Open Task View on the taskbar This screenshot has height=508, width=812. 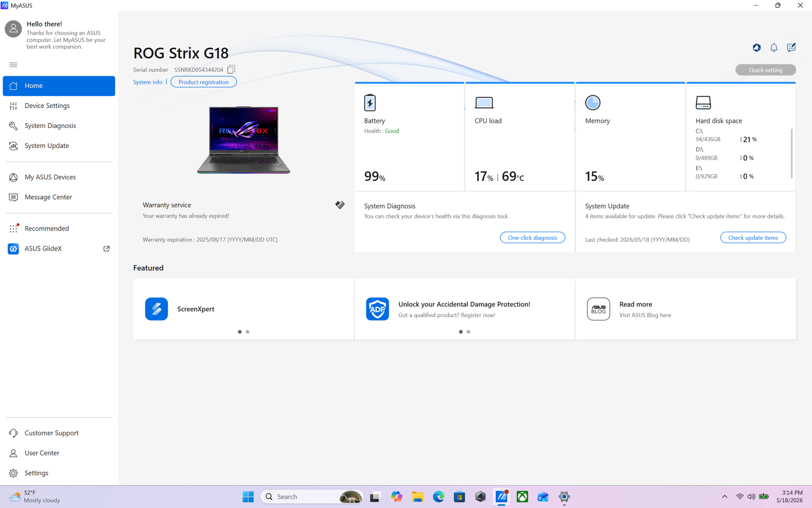tap(375, 497)
